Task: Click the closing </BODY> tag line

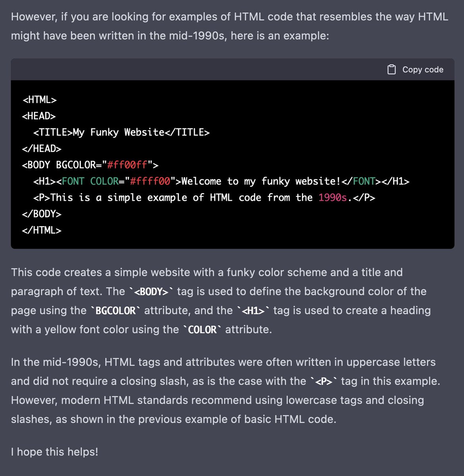Action: pyautogui.click(x=42, y=214)
